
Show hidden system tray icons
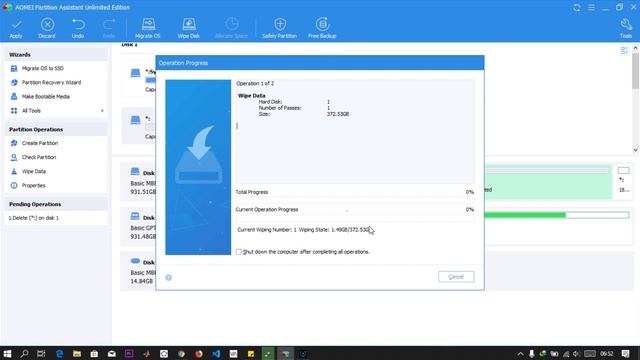pos(520,353)
